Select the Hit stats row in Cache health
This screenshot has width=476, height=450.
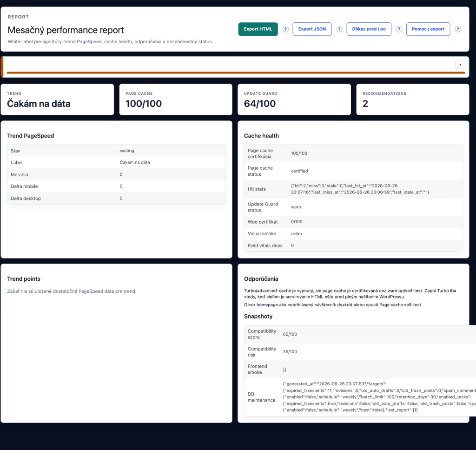(x=353, y=189)
